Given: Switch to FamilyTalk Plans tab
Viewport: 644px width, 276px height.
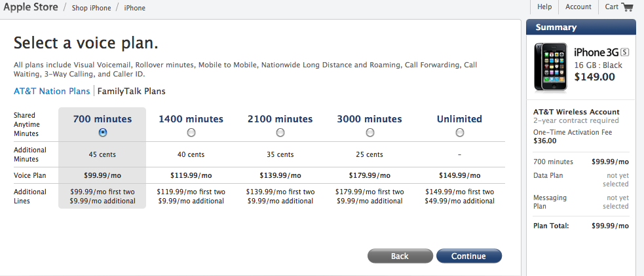Looking at the screenshot, I should click(x=132, y=91).
